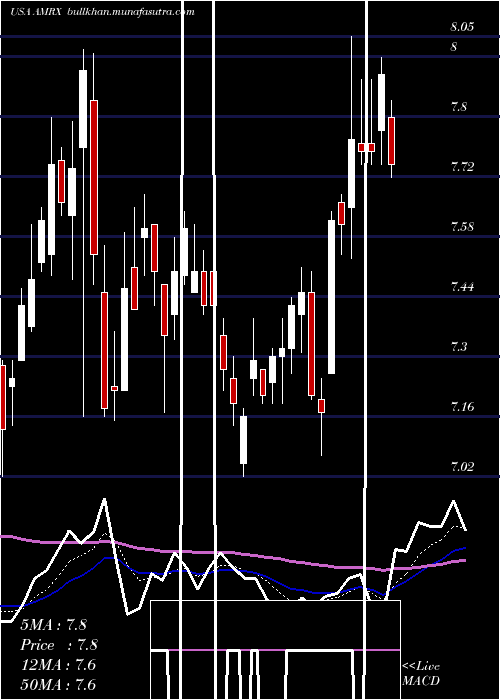Click the 'USA AMRX' ticker label
Viewport: 500px width, 700px height.
[x=36, y=12]
